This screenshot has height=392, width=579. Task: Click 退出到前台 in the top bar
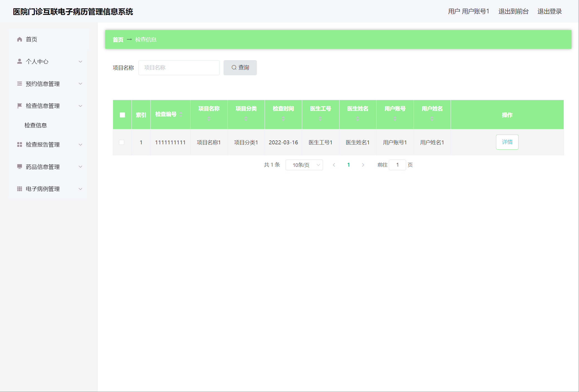tap(513, 11)
